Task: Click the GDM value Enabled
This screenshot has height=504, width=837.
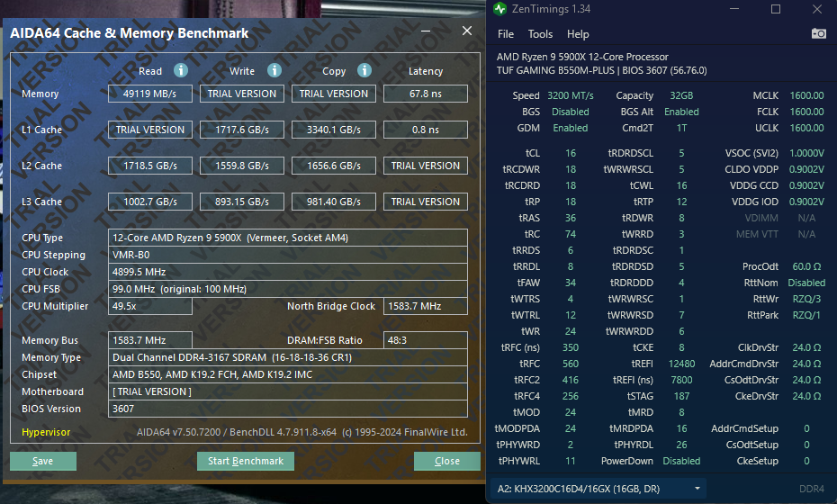Action: tap(570, 128)
